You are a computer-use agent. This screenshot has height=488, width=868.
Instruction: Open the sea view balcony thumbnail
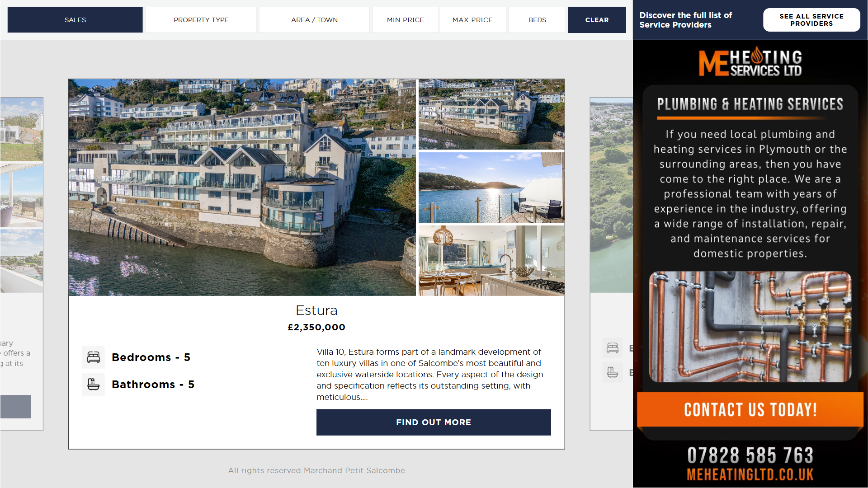click(x=491, y=188)
